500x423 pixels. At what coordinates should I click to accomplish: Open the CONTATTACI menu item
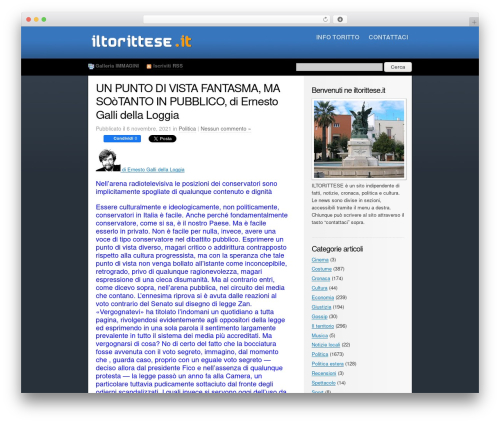point(388,37)
